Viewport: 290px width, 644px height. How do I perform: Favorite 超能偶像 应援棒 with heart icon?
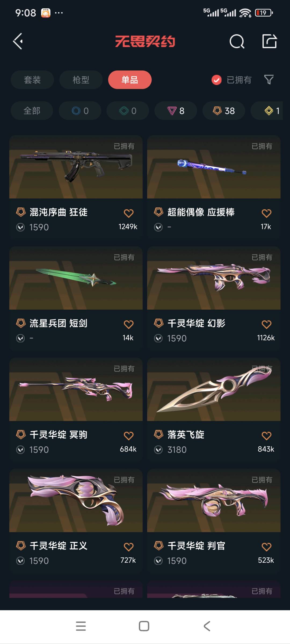(266, 213)
